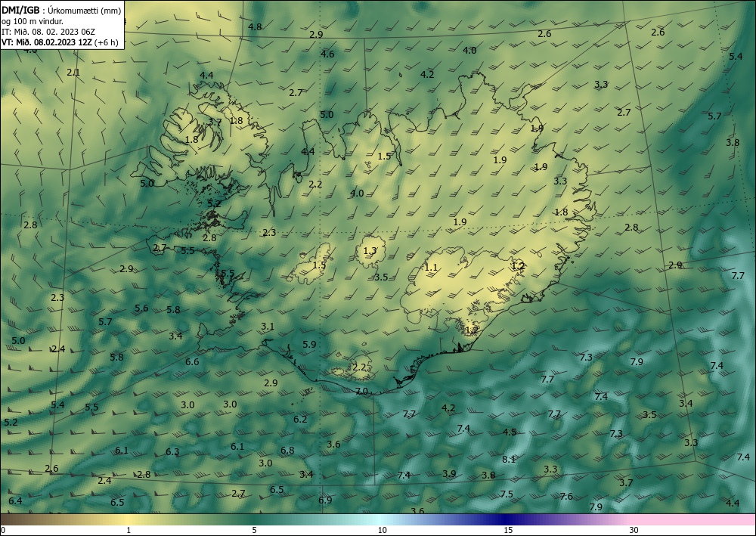Click the '10' tick on color scale
Image resolution: width=756 pixels, height=536 pixels.
[x=382, y=531]
